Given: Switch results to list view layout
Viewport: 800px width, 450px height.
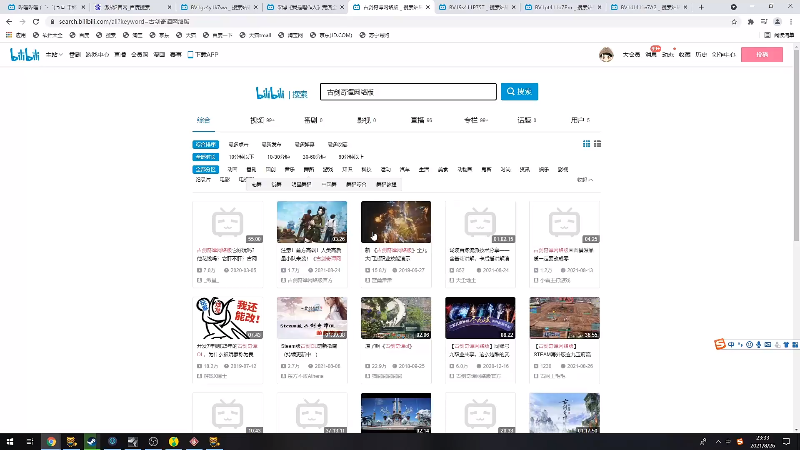Looking at the screenshot, I should (x=597, y=144).
